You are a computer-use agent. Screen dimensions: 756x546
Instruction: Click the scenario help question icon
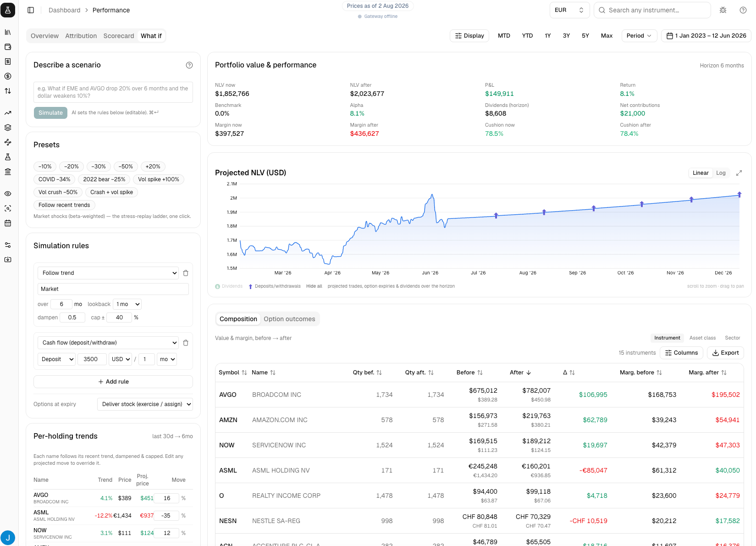(189, 65)
